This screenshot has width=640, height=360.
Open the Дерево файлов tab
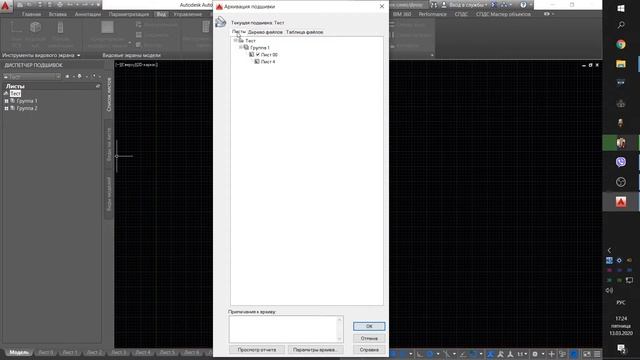265,32
